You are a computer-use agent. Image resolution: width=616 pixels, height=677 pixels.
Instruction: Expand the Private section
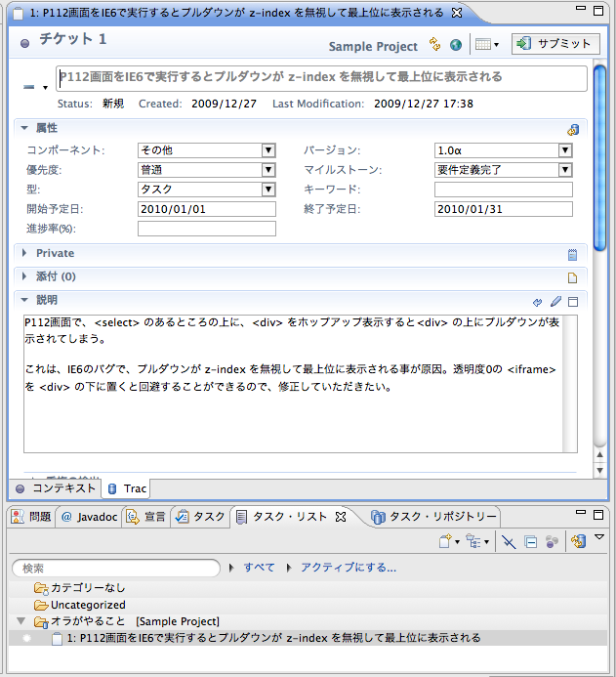click(24, 254)
